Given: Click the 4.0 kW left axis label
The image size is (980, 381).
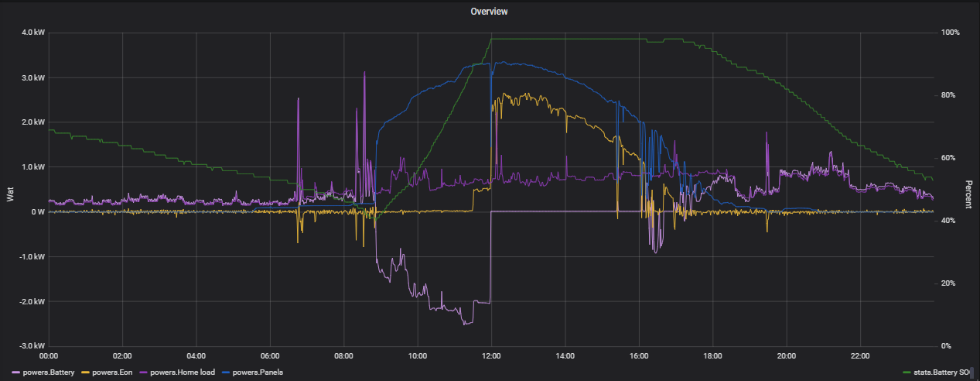Looking at the screenshot, I should pos(34,33).
